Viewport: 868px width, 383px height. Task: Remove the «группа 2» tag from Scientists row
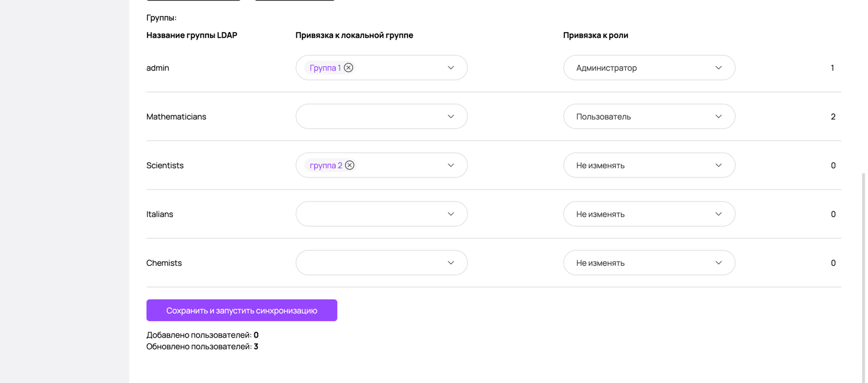point(350,165)
